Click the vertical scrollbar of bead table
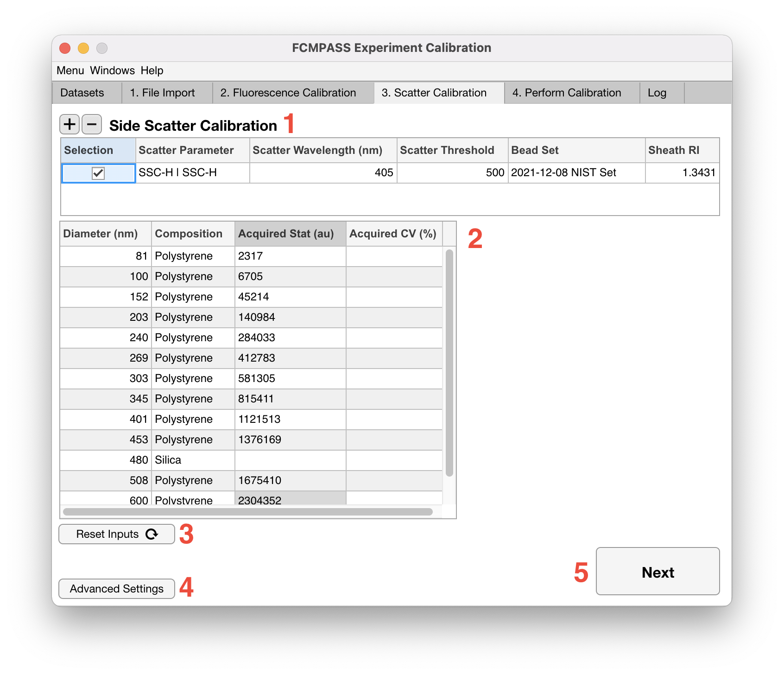784x675 pixels. coord(449,363)
